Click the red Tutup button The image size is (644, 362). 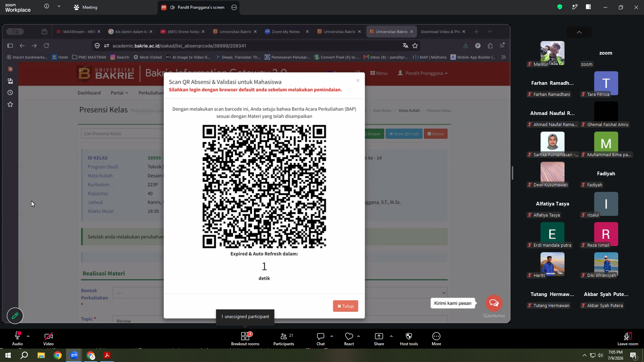(345, 306)
